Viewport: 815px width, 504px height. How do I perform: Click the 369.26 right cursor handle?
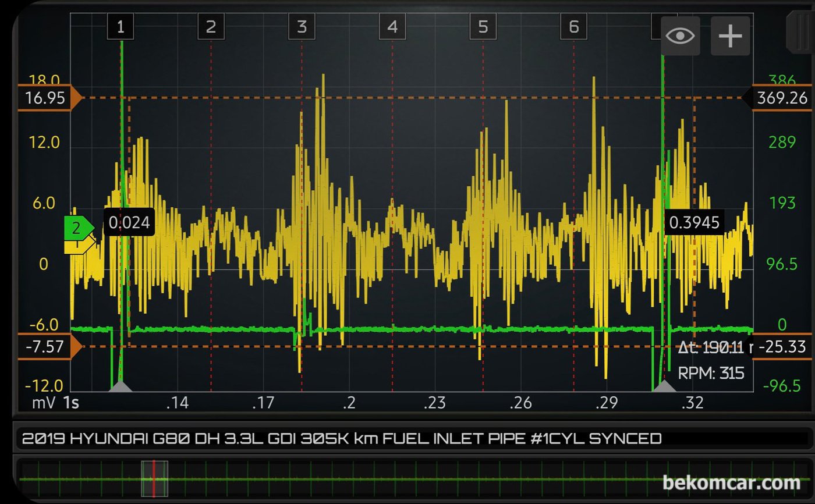(x=779, y=98)
